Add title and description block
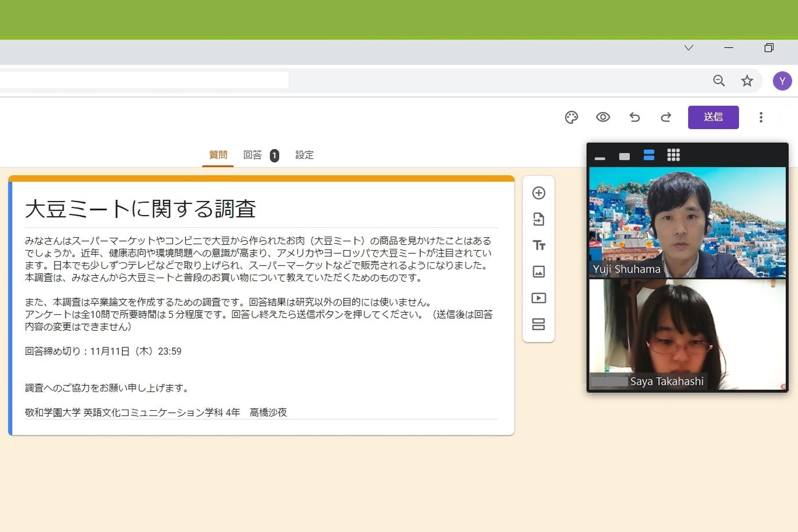The height and width of the screenshot is (532, 798). pos(538,245)
